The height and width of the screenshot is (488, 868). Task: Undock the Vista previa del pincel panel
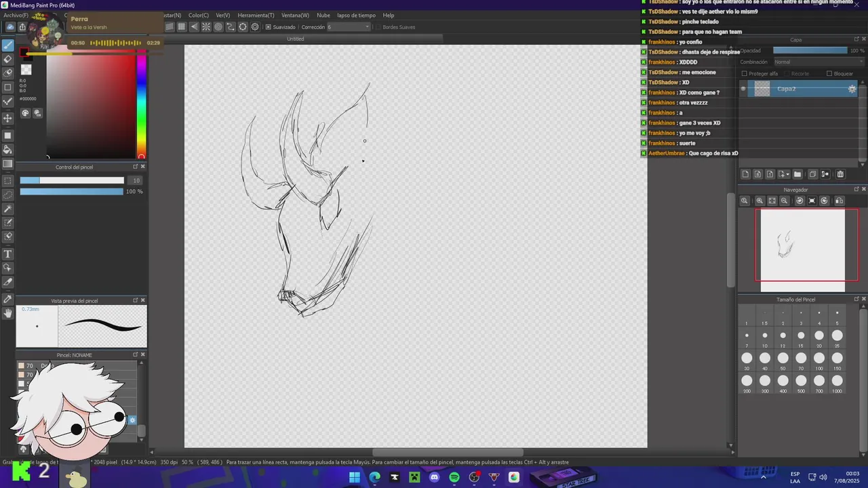[x=135, y=300]
